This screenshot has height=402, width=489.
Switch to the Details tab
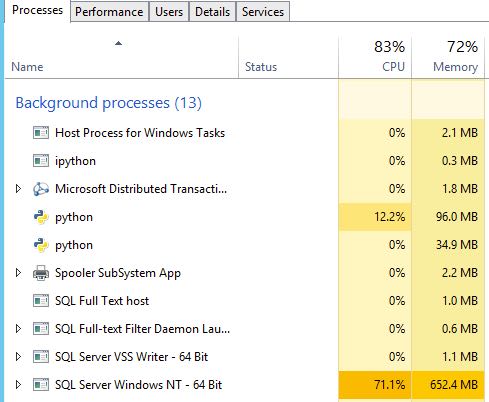click(213, 12)
